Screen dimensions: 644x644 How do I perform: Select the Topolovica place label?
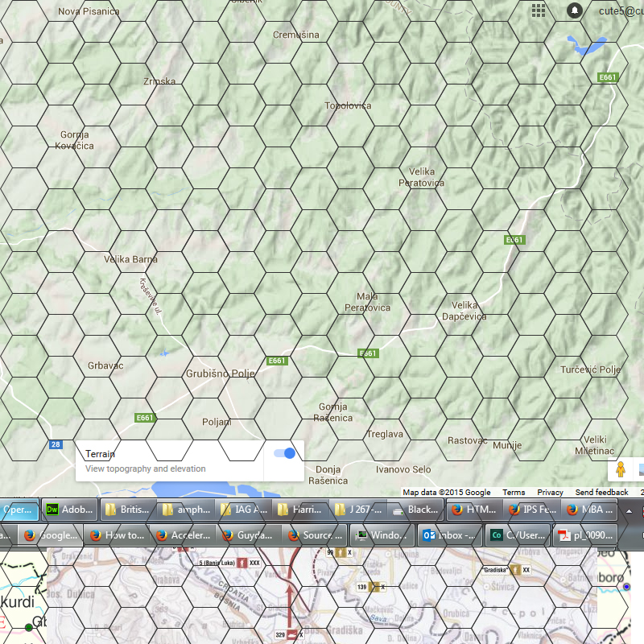(348, 105)
